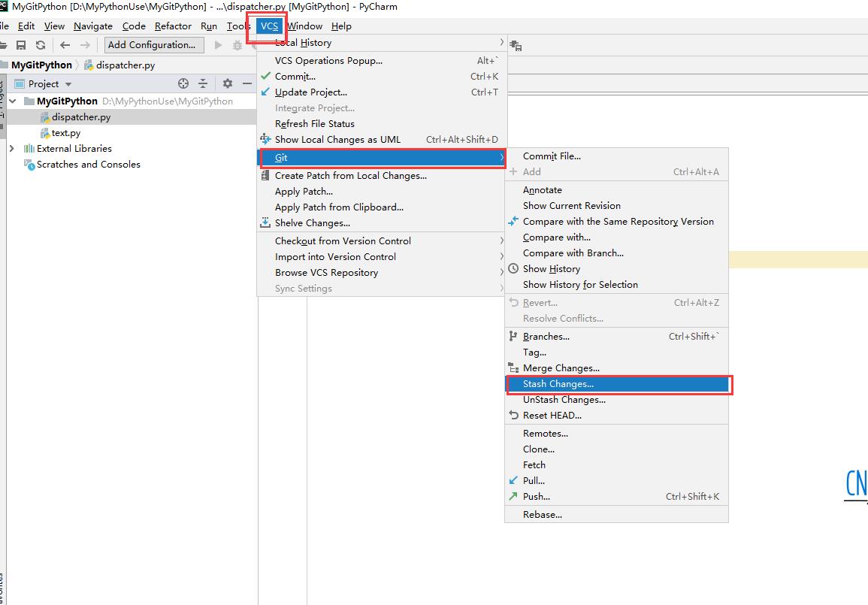Choose Show Current Revision
This screenshot has height=605, width=868.
[617, 206]
